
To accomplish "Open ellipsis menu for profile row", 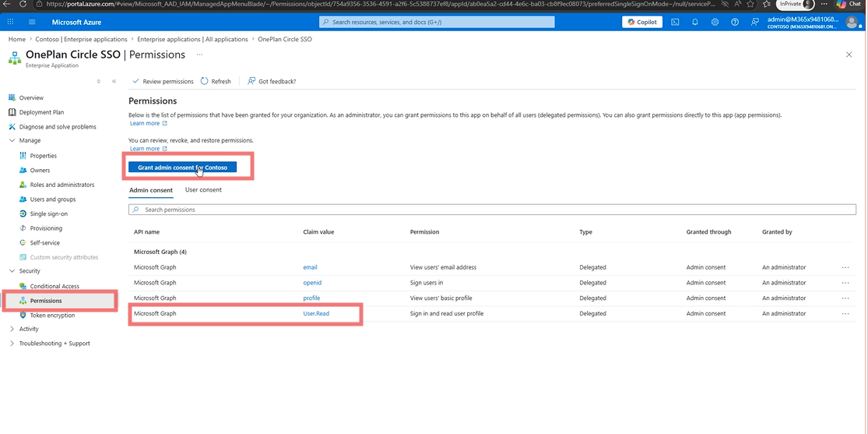I will click(x=845, y=298).
